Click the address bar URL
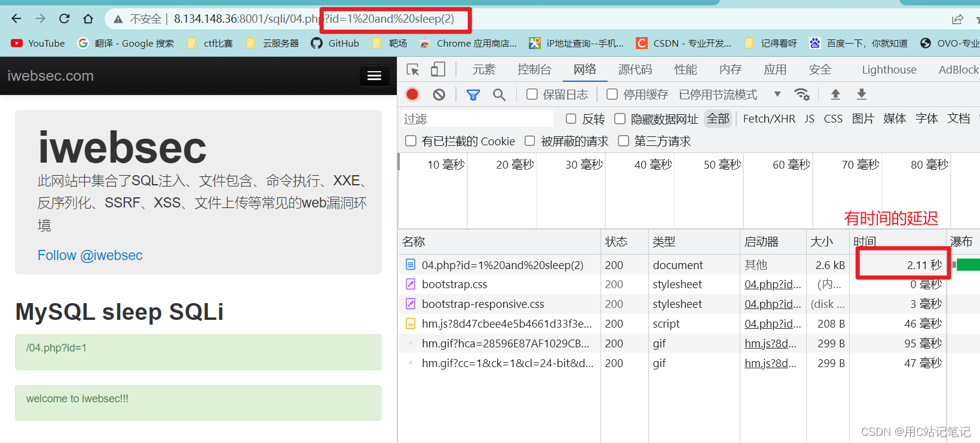 click(x=314, y=19)
